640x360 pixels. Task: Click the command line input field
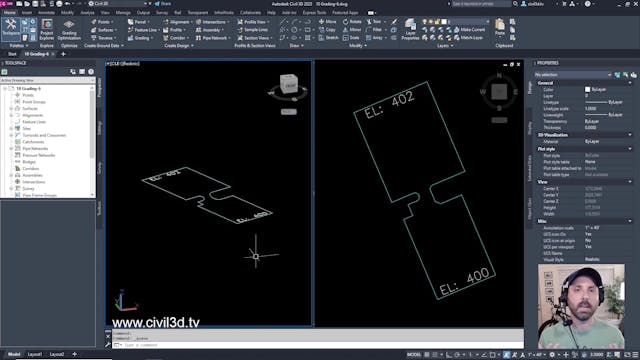point(318,345)
